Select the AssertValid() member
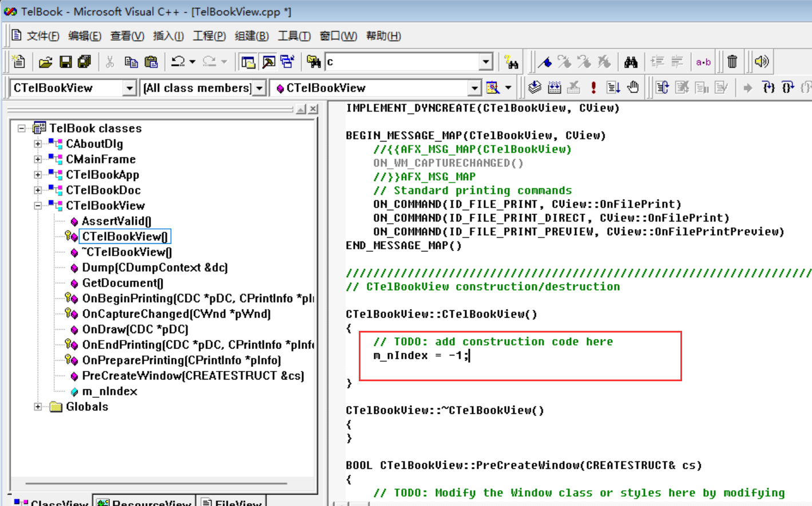 coord(117,221)
